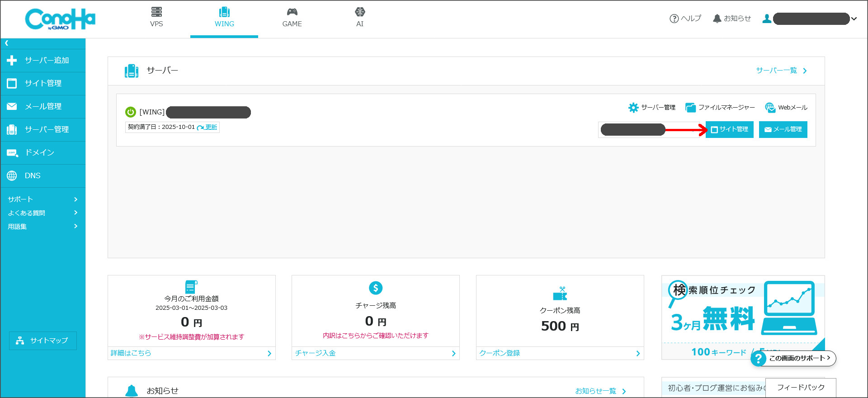Screen dimensions: 868x398
Task: Click the blue サイト管理 button
Action: tap(729, 130)
